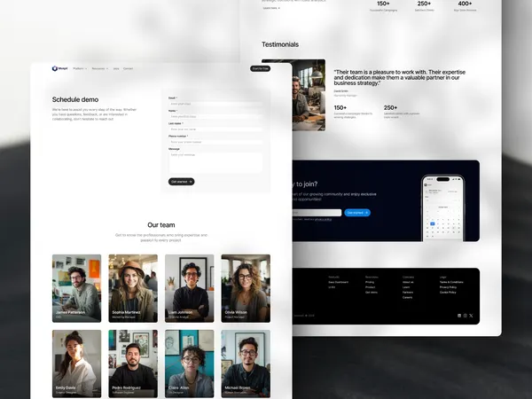Click the blue Get started button
532x399 pixels.
click(x=357, y=213)
